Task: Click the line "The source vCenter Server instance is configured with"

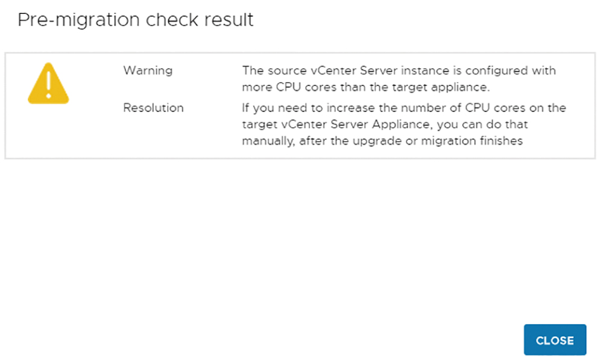Action: 399,71
